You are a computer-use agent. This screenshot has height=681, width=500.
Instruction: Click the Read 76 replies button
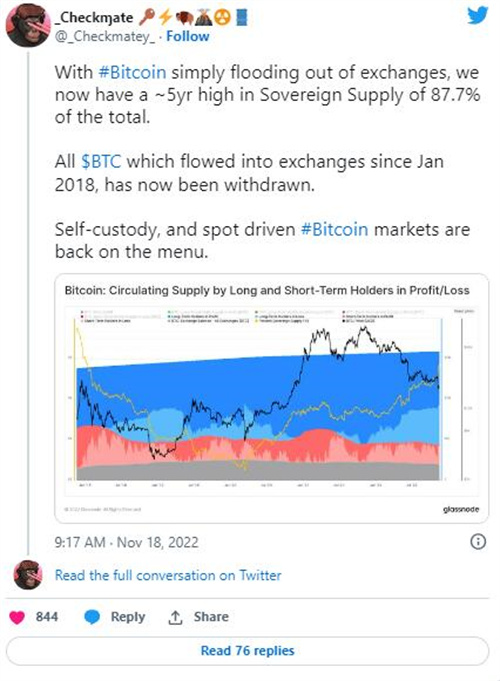click(247, 651)
